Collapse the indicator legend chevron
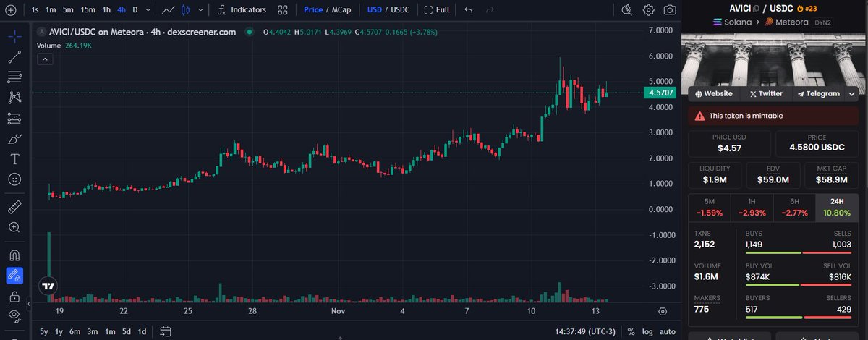Viewport: 868px width, 340px height. [44, 60]
